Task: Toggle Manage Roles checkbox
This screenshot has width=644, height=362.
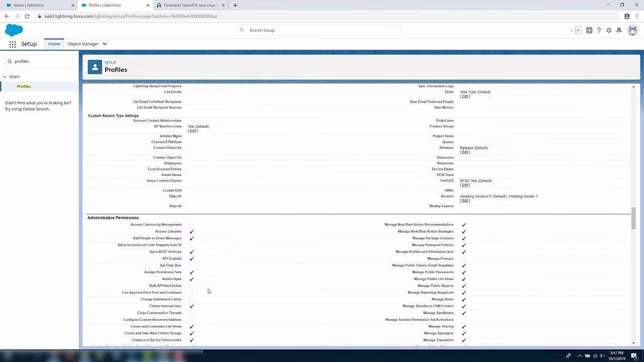Action: 463,300
